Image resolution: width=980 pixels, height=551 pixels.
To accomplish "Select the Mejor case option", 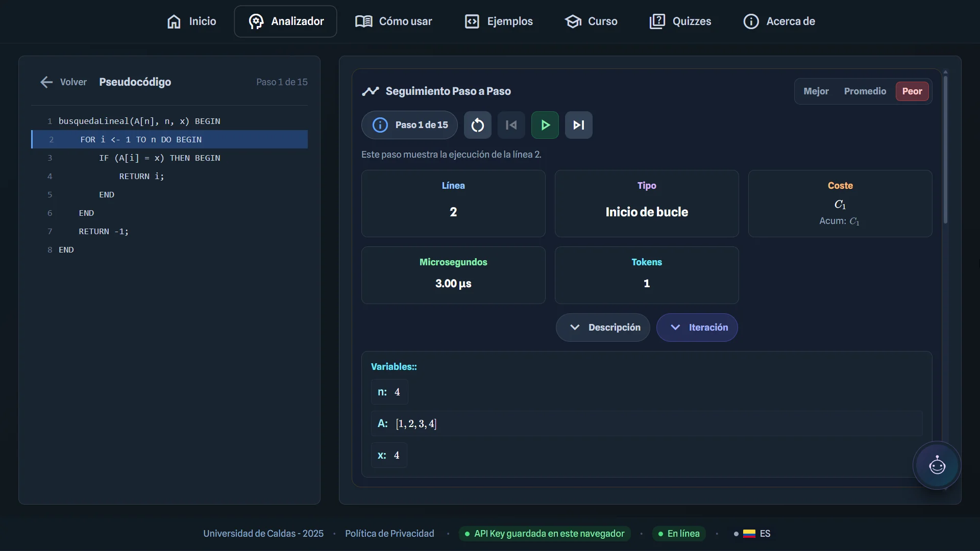I will pos(816,91).
